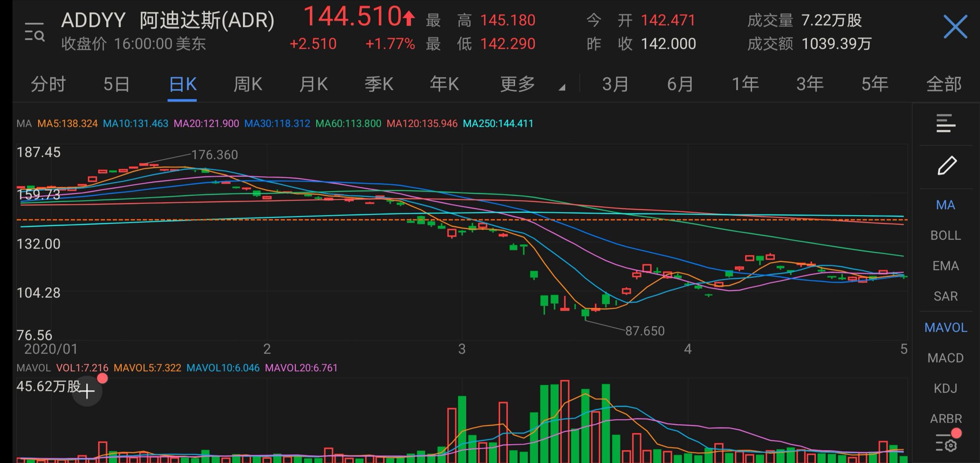Click the 176.360 high price marker
Screen dimensions: 980x463
click(x=215, y=155)
